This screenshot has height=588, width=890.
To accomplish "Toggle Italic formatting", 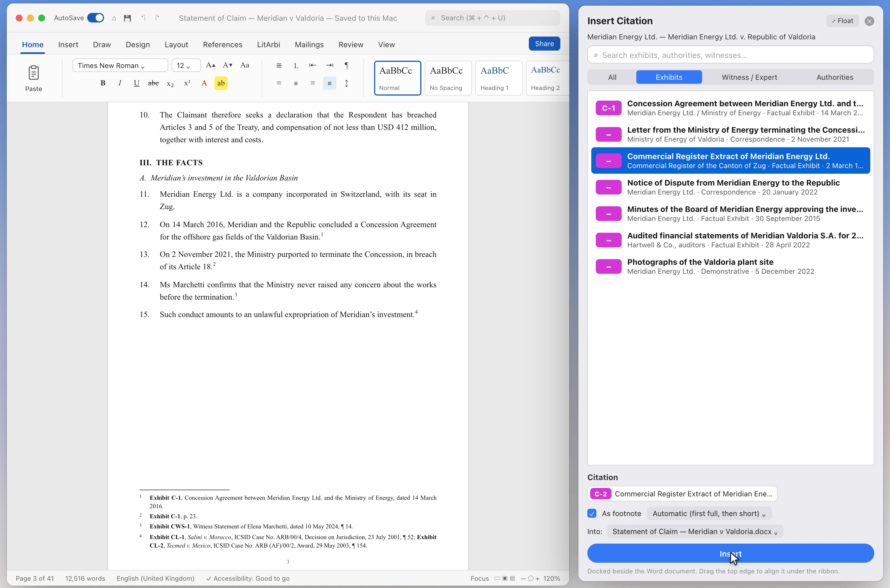I will (x=120, y=83).
